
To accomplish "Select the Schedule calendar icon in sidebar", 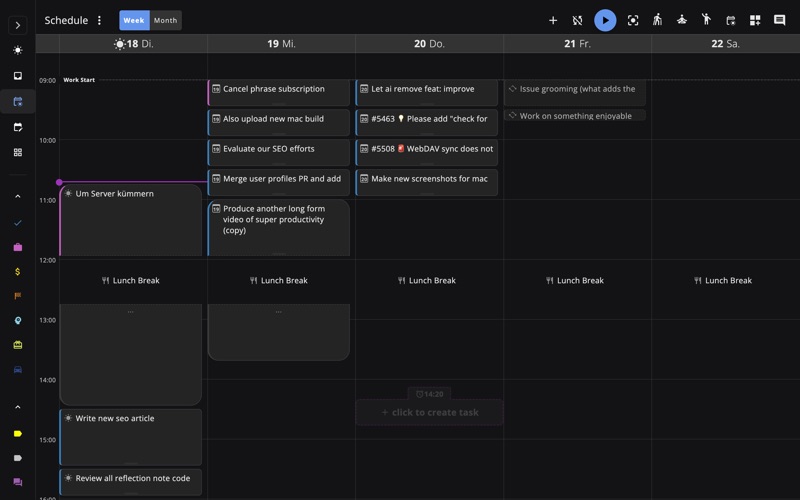I will click(18, 102).
